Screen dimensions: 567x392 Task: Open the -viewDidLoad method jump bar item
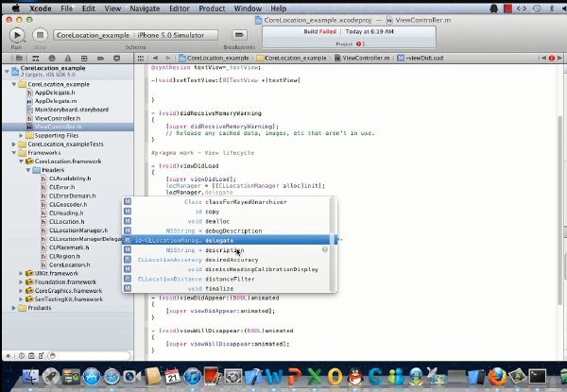421,59
